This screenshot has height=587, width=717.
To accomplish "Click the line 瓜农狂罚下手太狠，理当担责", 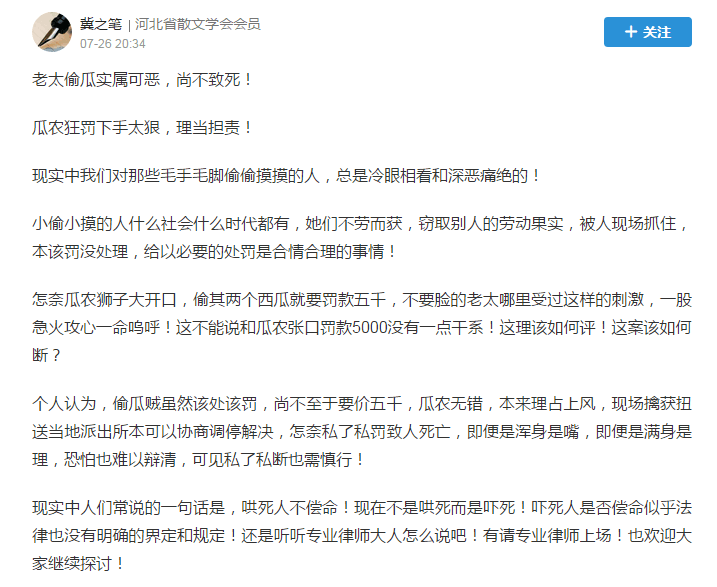I will click(x=143, y=128).
